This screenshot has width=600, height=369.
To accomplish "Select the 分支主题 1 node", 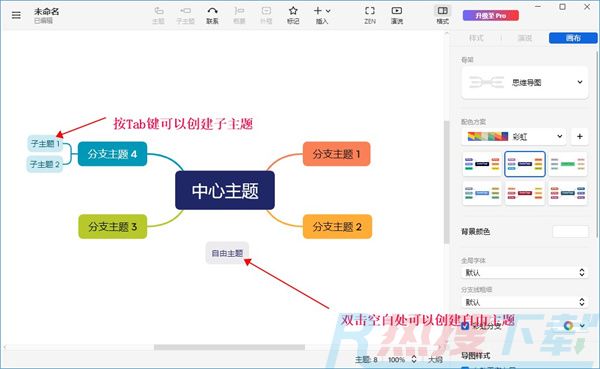I will pos(336,154).
